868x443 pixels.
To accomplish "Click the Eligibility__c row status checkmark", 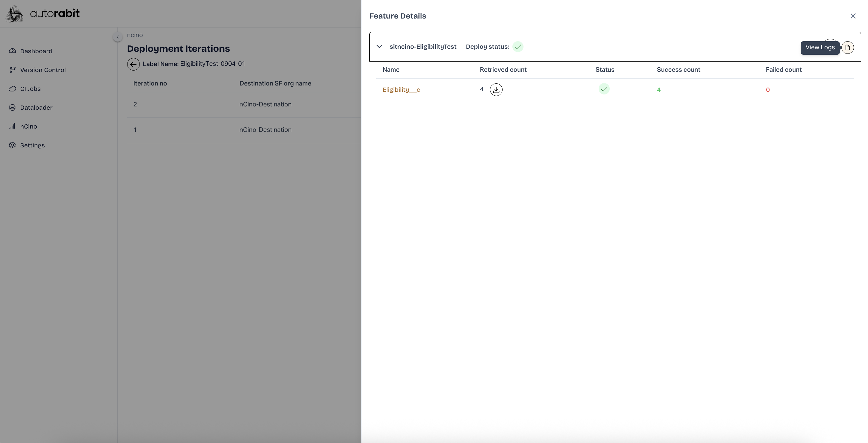I will pos(604,89).
